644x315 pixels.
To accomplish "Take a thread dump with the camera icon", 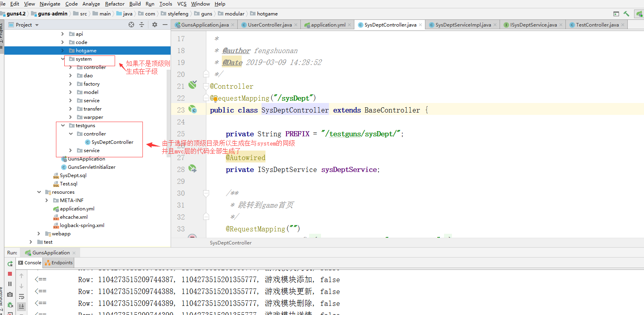I will pos(10,295).
